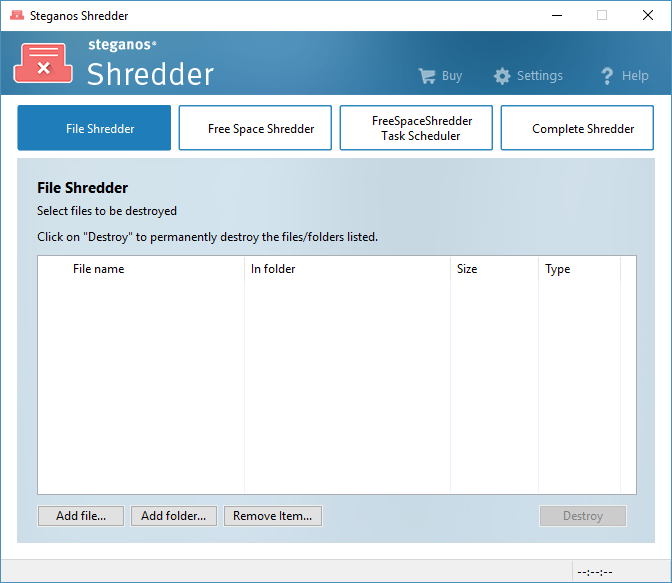Image resolution: width=672 pixels, height=583 pixels.
Task: Open the Free Space Shredder tab
Action: (x=255, y=128)
